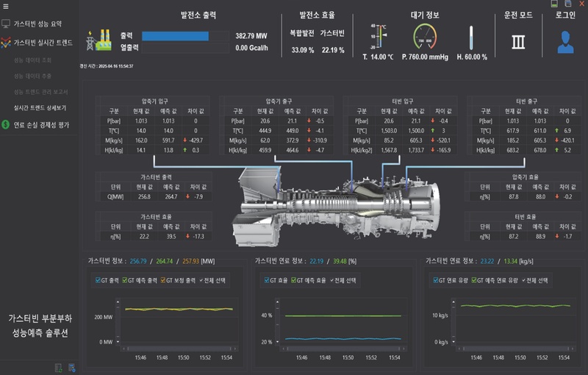588x375 pixels.
Task: Click the blue 출력 progress bar
Action: coord(175,36)
